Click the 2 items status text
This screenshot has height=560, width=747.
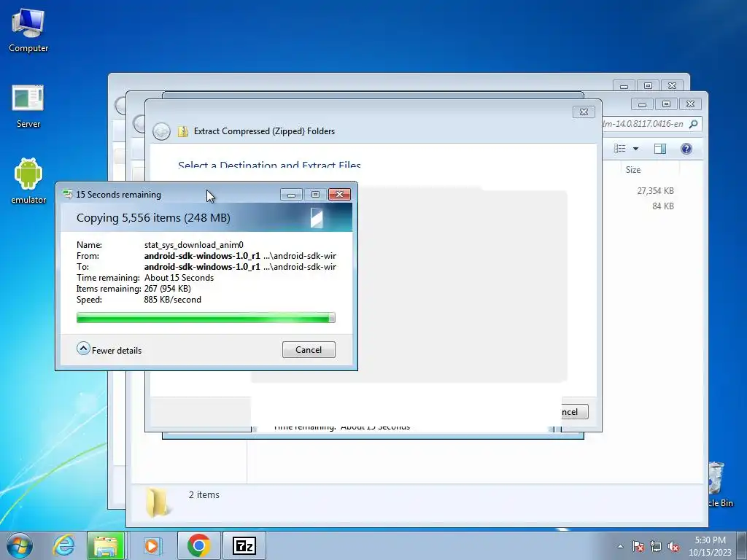point(204,495)
